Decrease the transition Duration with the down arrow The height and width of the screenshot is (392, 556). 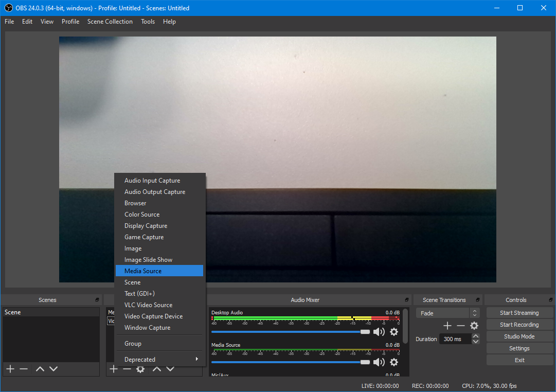pyautogui.click(x=476, y=342)
